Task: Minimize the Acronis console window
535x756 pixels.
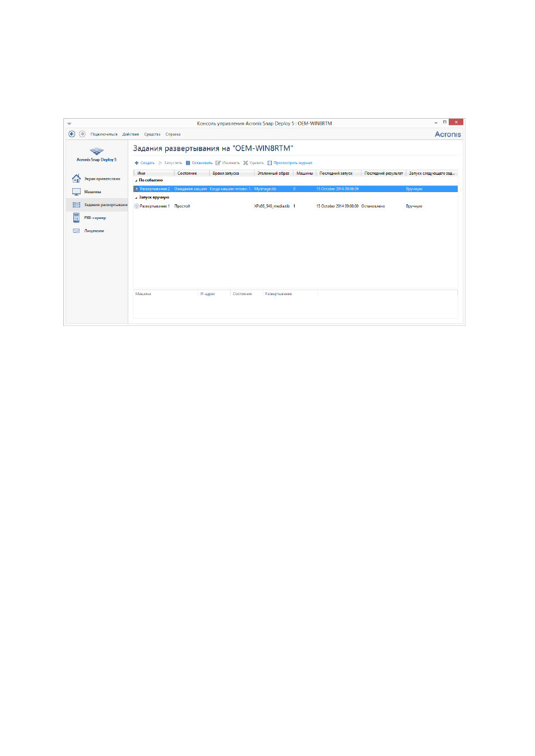Action: point(436,122)
